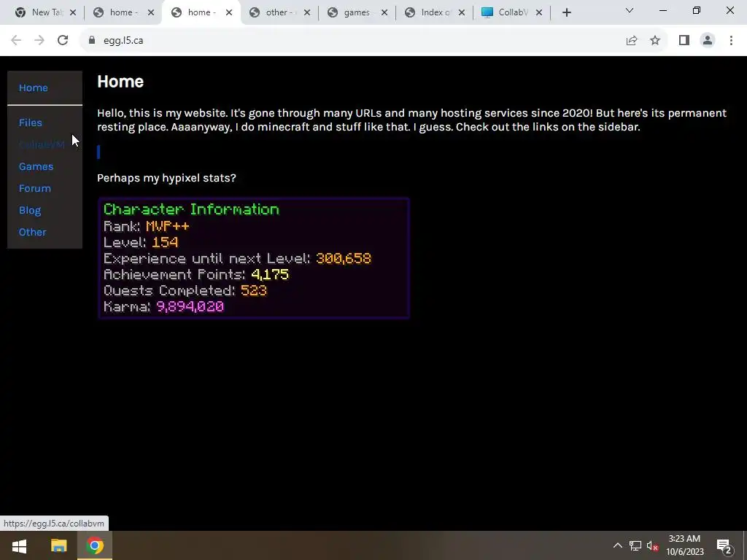Show hidden system tray icons
Image resolution: width=747 pixels, height=560 pixels.
click(617, 545)
